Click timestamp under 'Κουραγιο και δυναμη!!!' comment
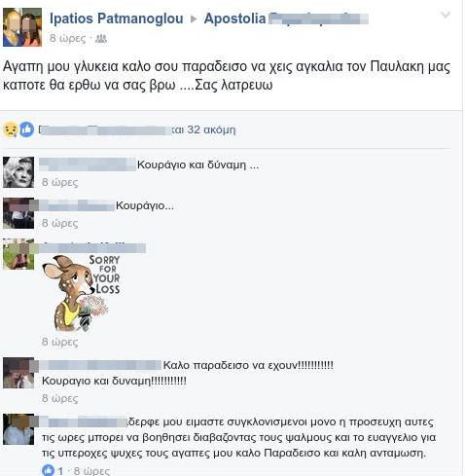Screen dimensions: 465x476 coord(60,398)
